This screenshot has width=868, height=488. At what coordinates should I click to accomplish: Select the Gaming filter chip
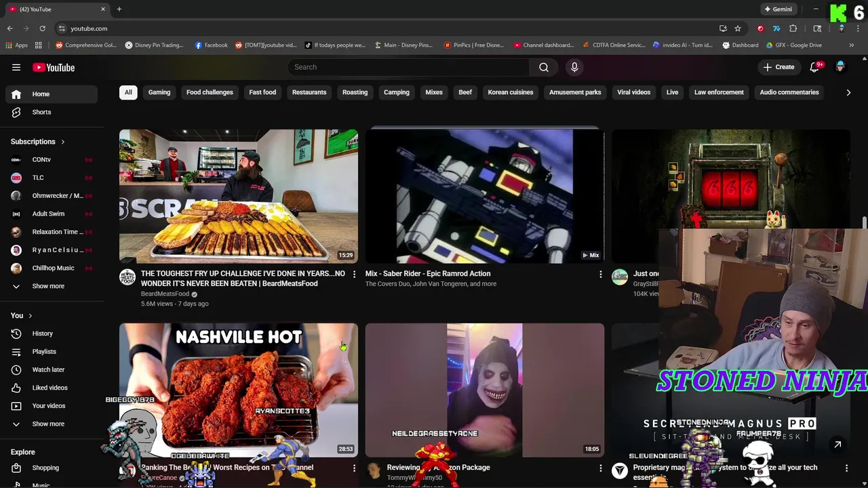tap(159, 92)
